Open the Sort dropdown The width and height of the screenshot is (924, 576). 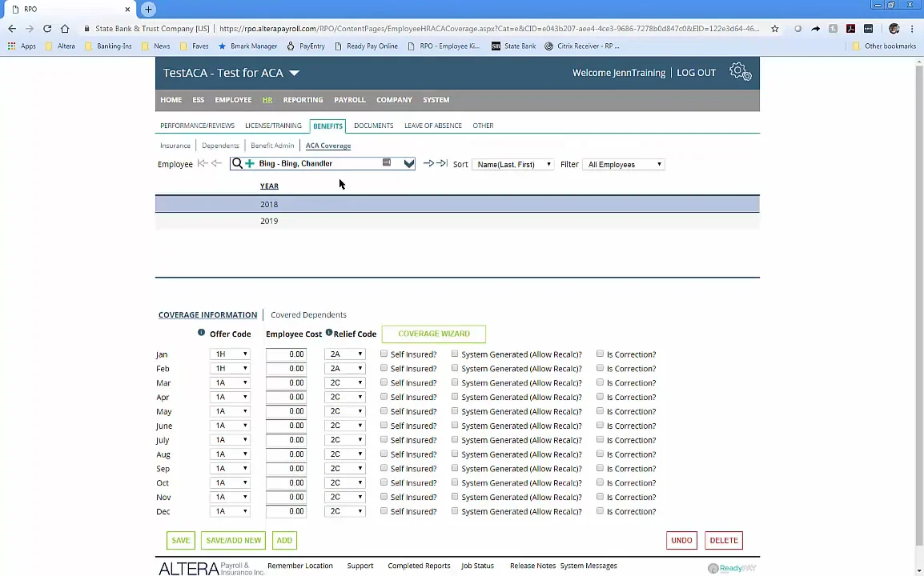(x=513, y=165)
